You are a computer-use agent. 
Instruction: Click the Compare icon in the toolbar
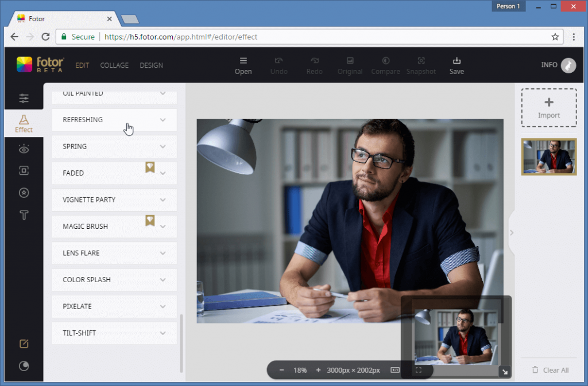click(385, 64)
